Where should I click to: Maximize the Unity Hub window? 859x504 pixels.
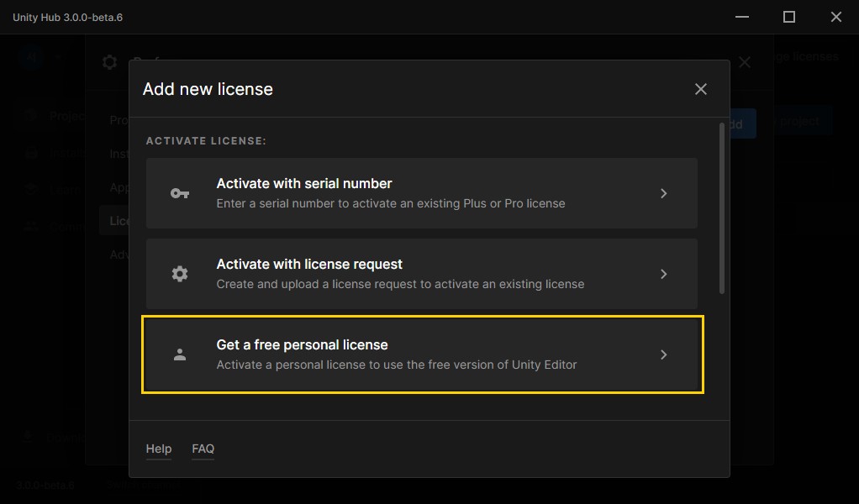tap(789, 17)
